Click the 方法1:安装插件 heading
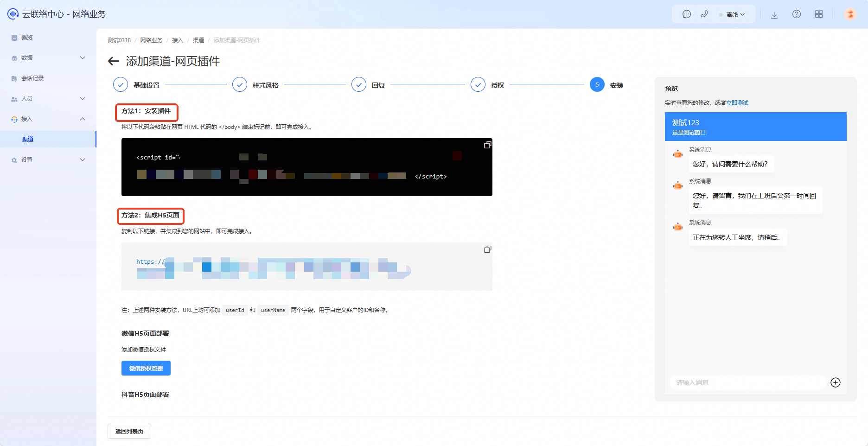The image size is (868, 446). pos(146,111)
